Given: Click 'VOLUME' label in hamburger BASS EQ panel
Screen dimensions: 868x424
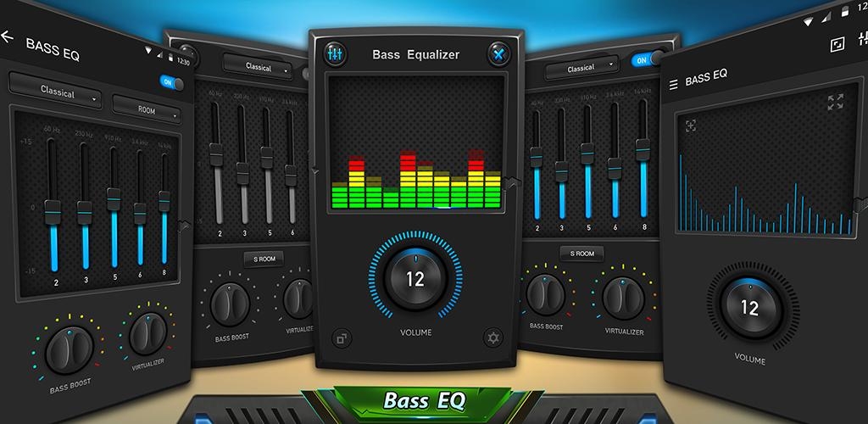Looking at the screenshot, I should 749,360.
